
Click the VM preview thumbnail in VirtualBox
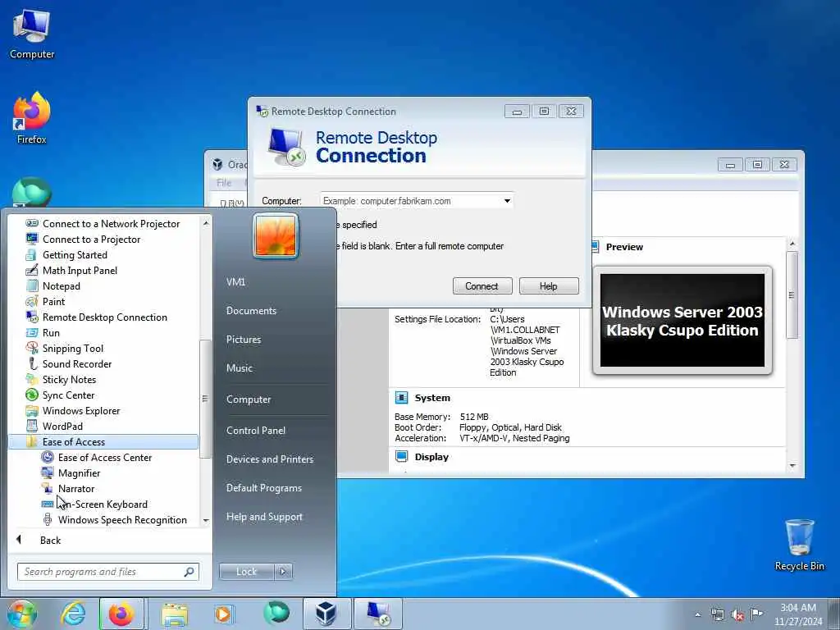[682, 321]
